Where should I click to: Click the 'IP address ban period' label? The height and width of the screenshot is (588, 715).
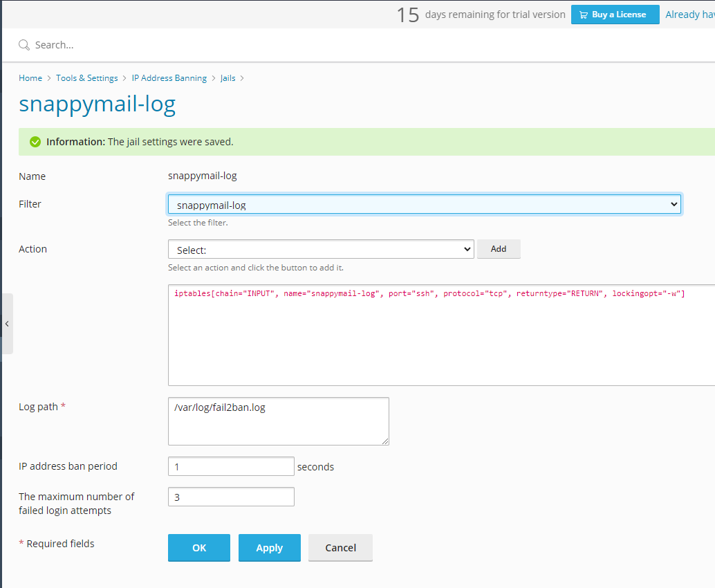68,466
